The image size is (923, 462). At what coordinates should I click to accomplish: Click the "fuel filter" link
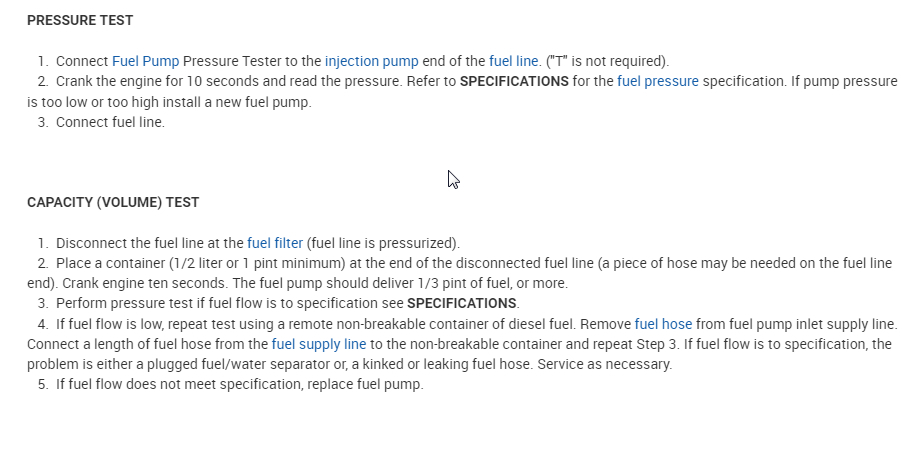[274, 243]
